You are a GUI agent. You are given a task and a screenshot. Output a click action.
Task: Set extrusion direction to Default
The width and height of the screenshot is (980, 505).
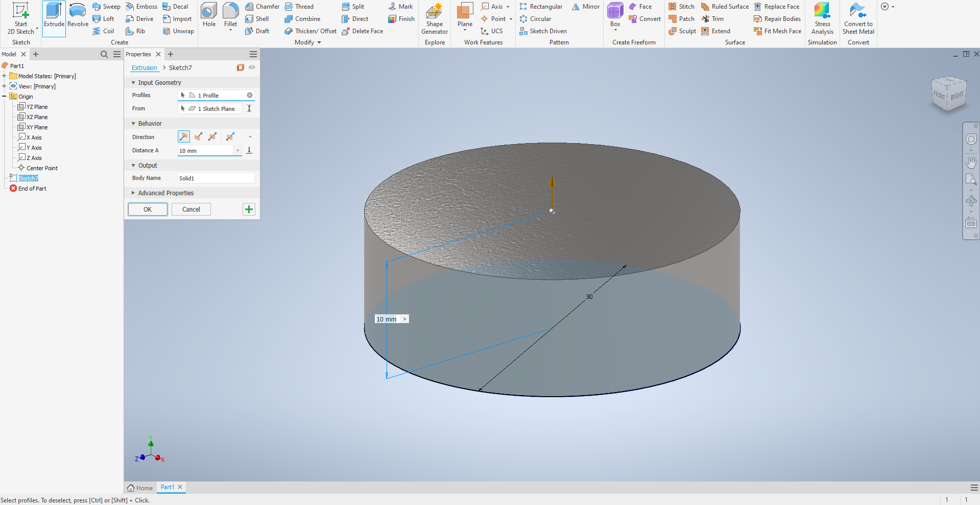point(184,136)
